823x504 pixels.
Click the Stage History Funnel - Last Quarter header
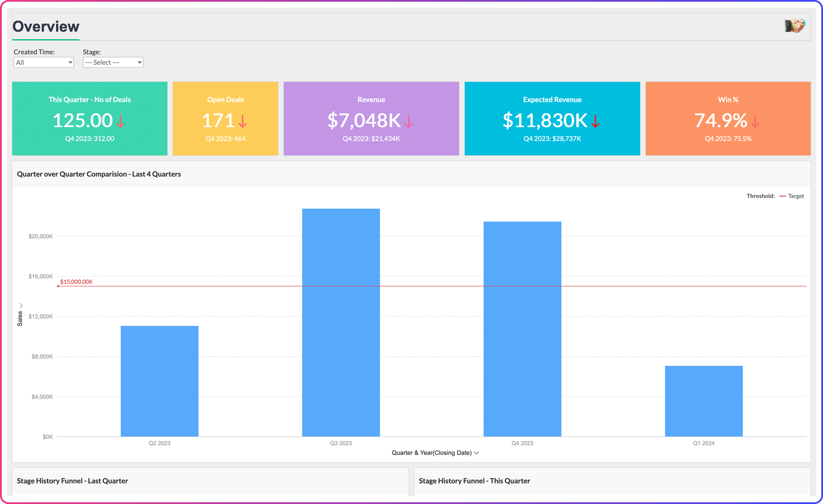(x=72, y=481)
